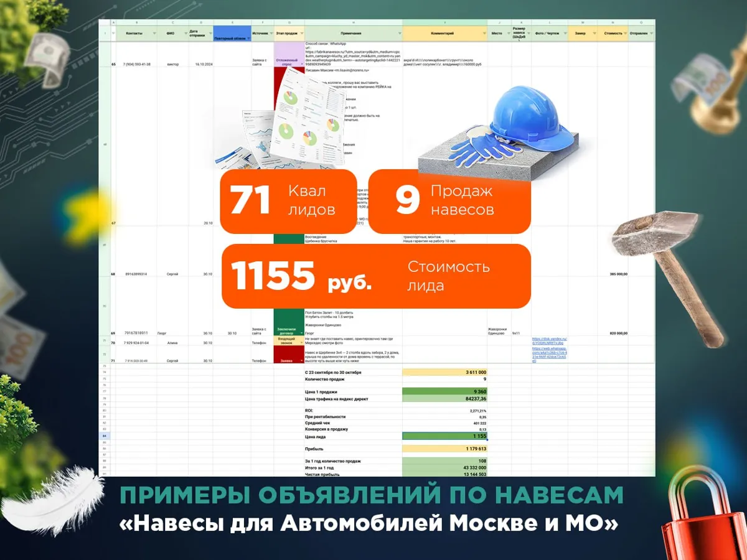Click phone cell 7 929 924-01-04
Screen dimensions: 747x560
pyautogui.click(x=136, y=343)
